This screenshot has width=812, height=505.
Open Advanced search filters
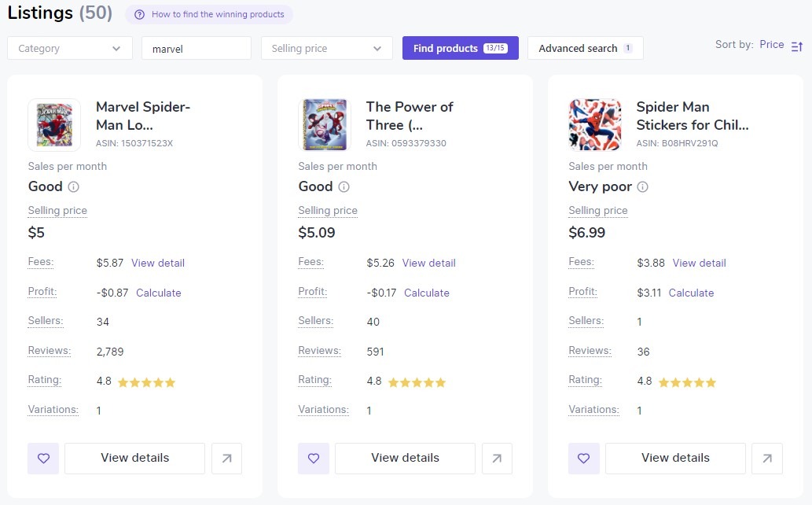(586, 48)
